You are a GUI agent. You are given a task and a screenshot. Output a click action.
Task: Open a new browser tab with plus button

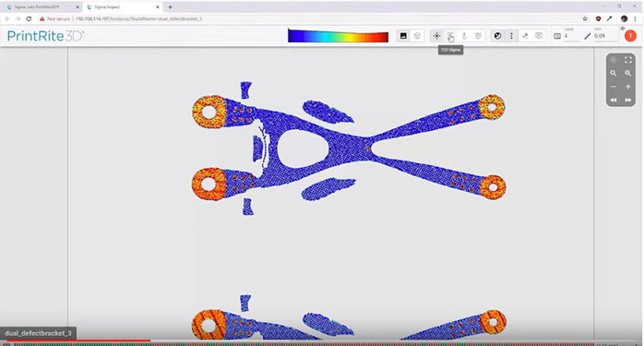(x=170, y=7)
